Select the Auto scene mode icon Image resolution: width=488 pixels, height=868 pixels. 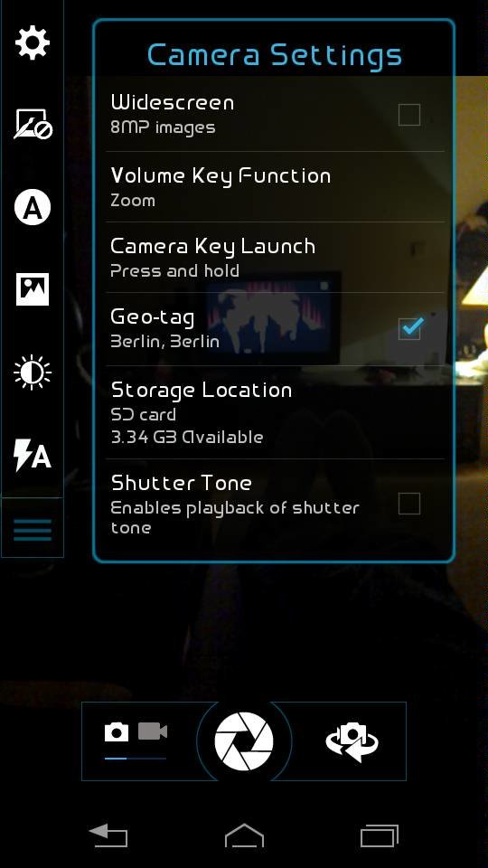click(33, 207)
